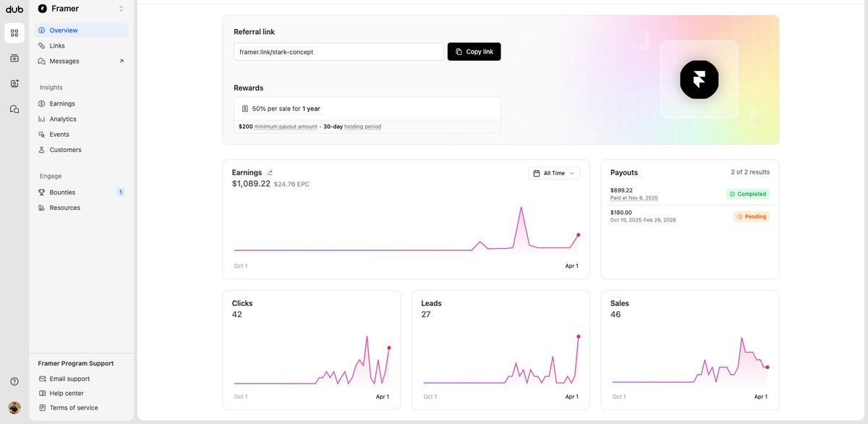Open the user avatar menu
The image size is (868, 424).
(14, 407)
